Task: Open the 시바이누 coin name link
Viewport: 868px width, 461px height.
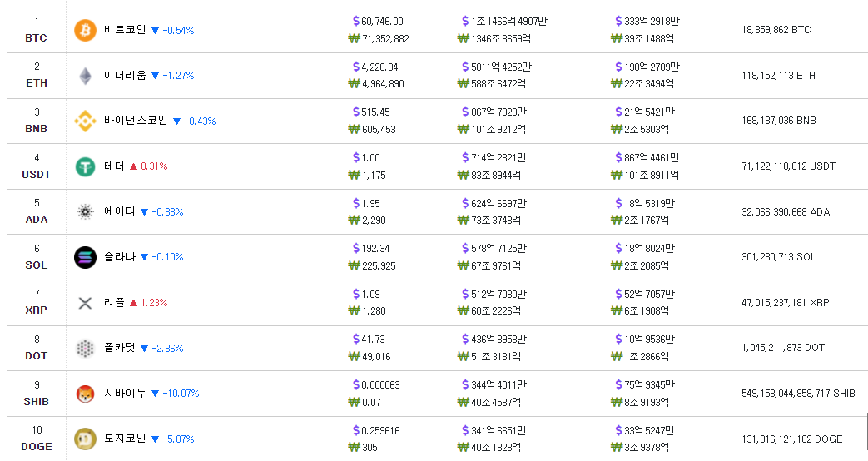Action: [x=125, y=393]
